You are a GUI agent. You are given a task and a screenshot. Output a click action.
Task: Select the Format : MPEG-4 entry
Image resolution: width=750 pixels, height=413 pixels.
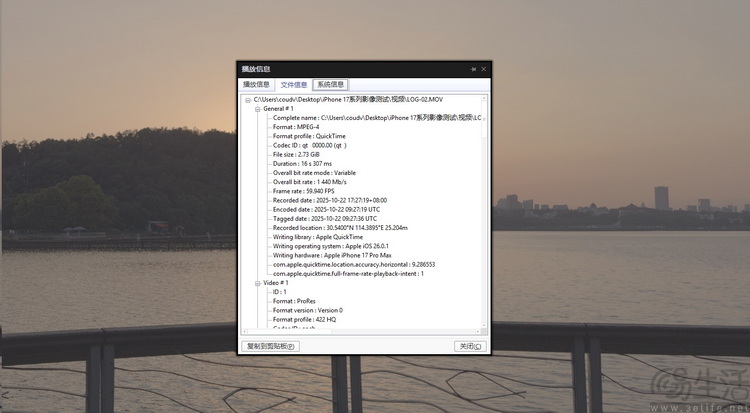pos(296,127)
